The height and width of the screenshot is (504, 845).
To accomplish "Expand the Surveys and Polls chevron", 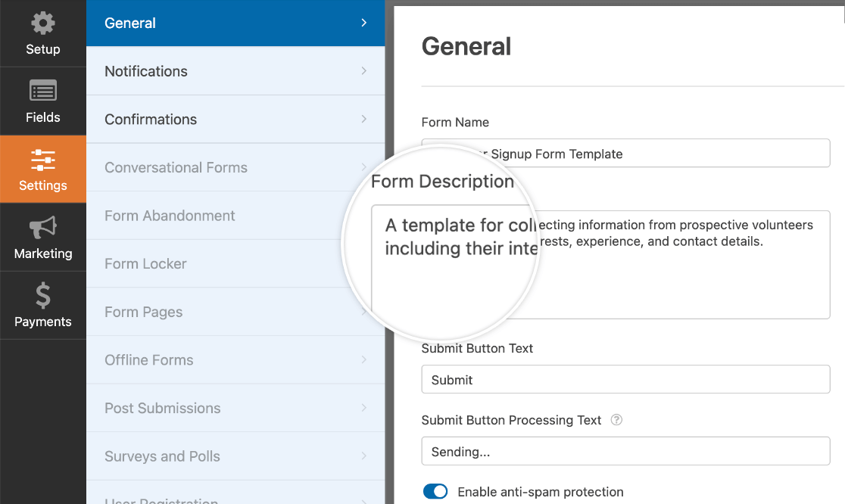I will click(363, 456).
